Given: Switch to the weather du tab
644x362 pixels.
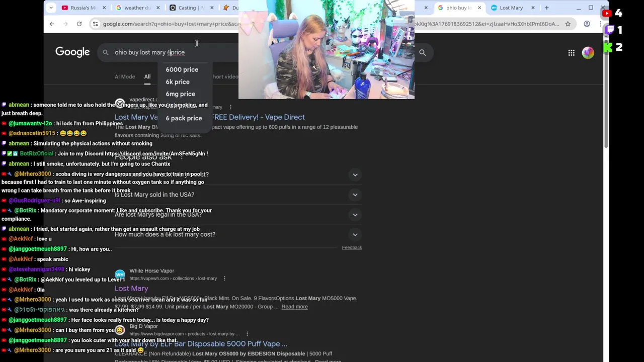Looking at the screenshot, I should (x=133, y=8).
